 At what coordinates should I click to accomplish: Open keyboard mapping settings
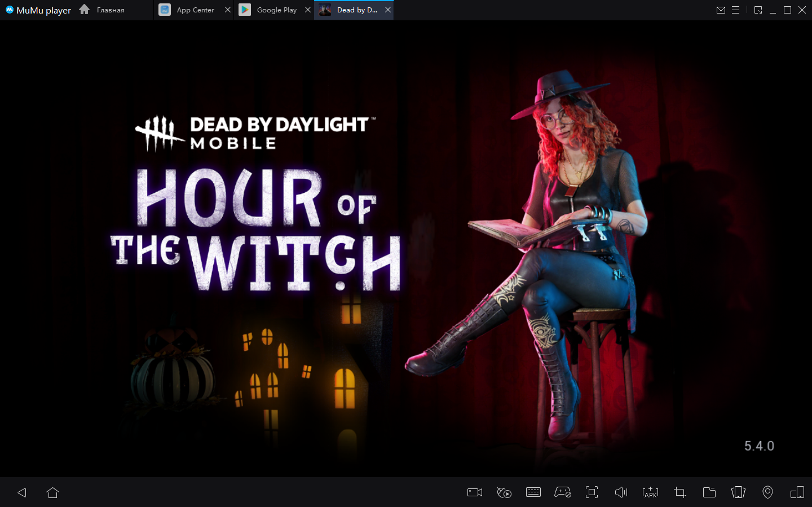click(x=533, y=492)
